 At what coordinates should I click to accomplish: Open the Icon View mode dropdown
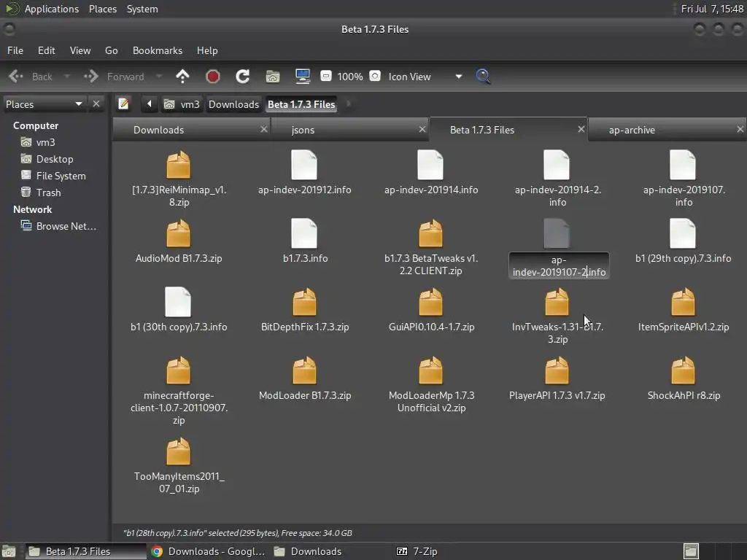tap(425, 76)
